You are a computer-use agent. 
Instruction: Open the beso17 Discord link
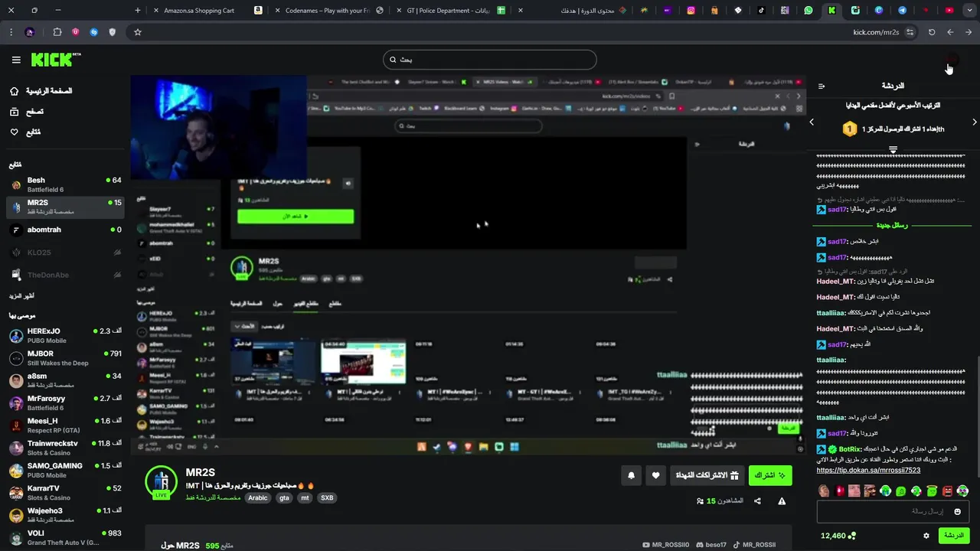(710, 545)
